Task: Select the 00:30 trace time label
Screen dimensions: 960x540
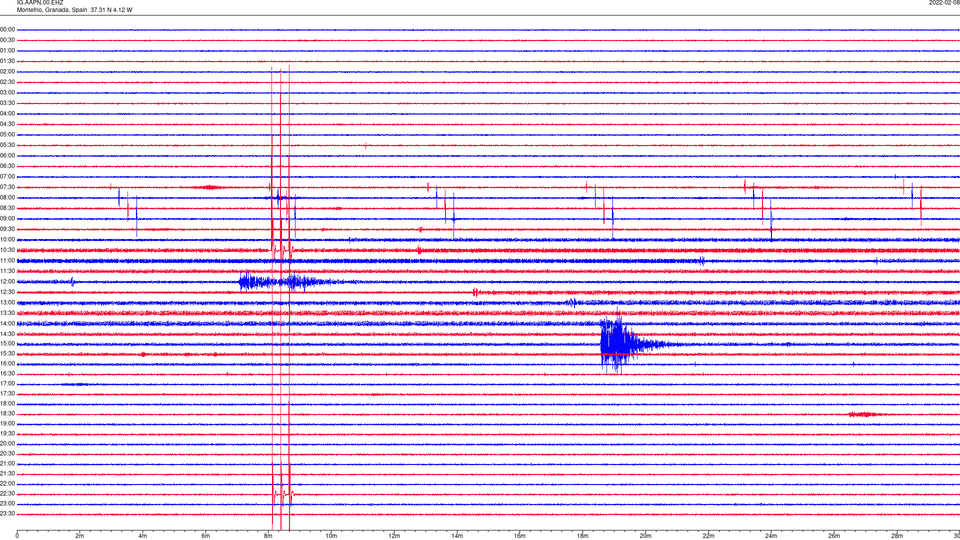Action: coord(7,40)
